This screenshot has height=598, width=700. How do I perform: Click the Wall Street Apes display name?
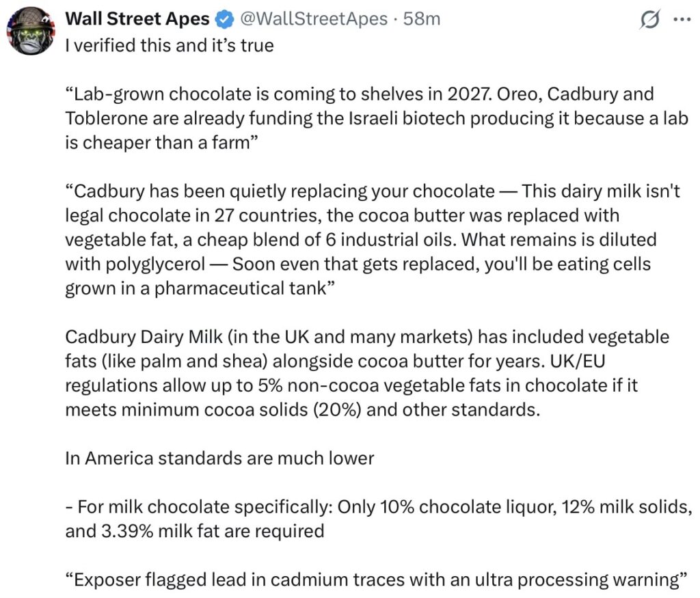137,19
